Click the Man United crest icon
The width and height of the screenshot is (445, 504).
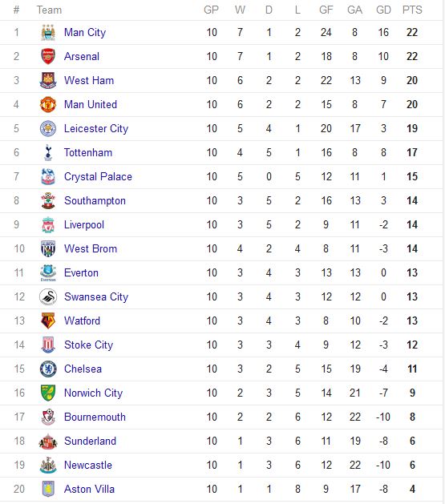coord(48,104)
